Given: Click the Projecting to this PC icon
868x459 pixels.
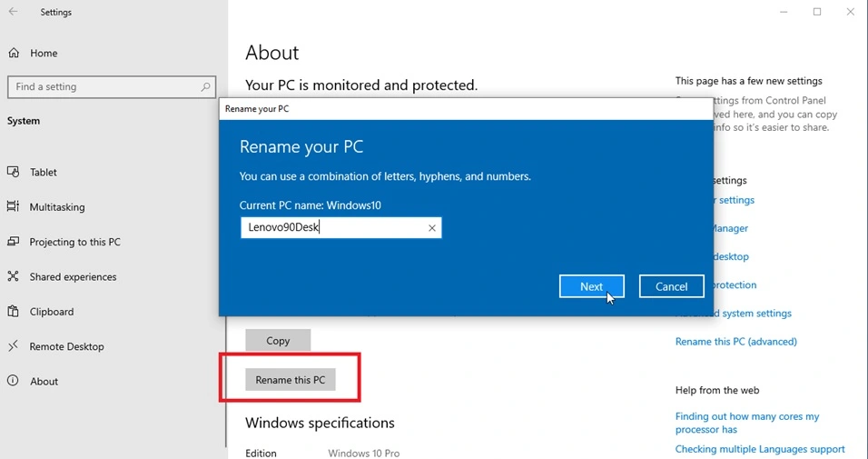Looking at the screenshot, I should pyautogui.click(x=14, y=242).
